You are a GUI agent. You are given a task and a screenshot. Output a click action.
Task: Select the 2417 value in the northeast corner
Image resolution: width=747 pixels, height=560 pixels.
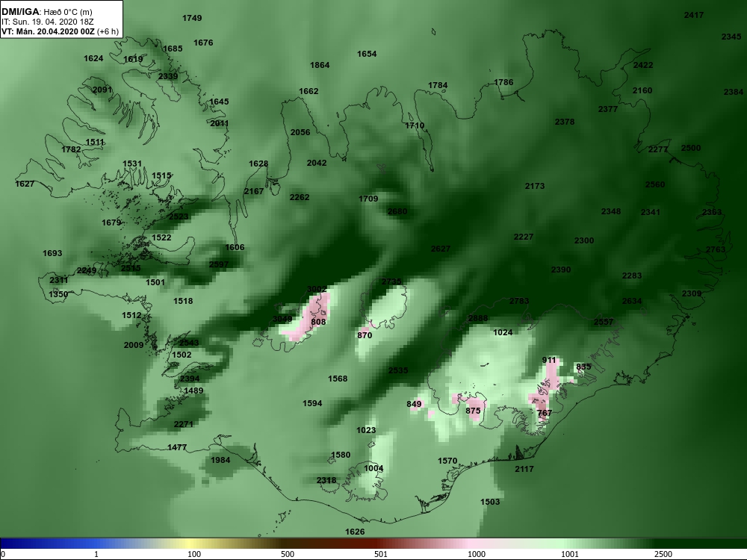point(694,15)
